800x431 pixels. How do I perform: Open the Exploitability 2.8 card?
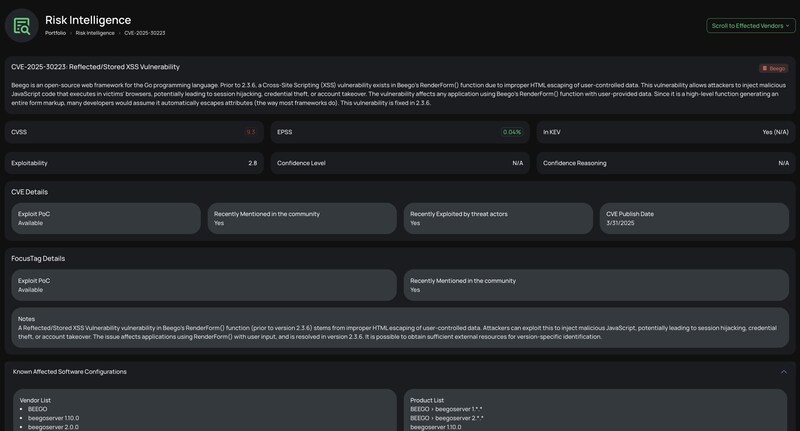pyautogui.click(x=134, y=163)
